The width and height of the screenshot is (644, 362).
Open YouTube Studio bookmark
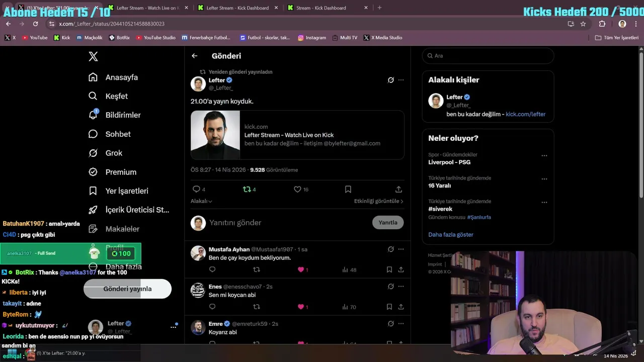(x=155, y=38)
